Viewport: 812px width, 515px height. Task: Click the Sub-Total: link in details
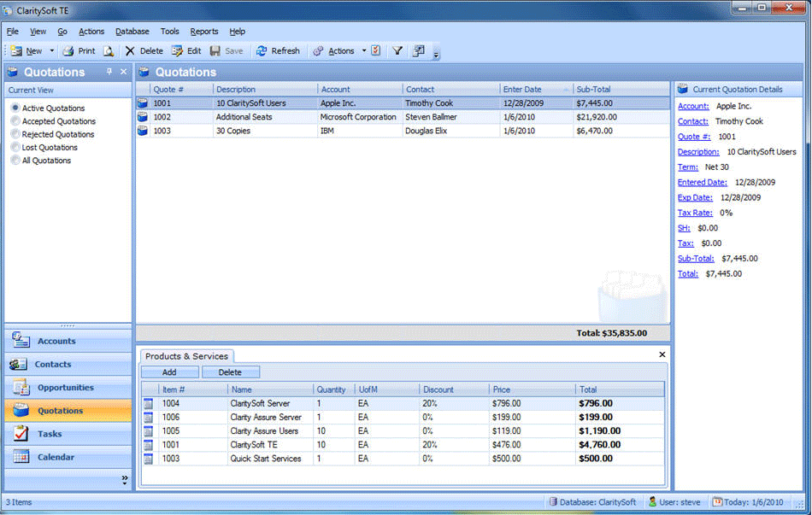point(696,258)
